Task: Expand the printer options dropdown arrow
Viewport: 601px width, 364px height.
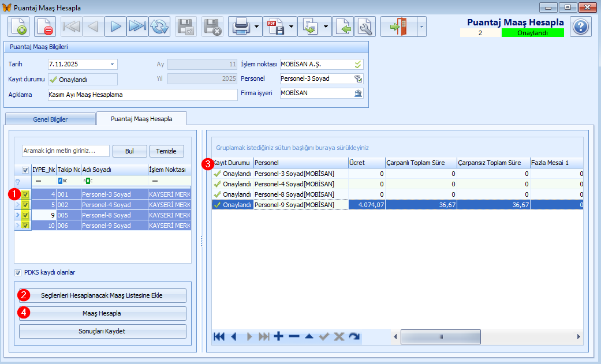Action: click(256, 27)
